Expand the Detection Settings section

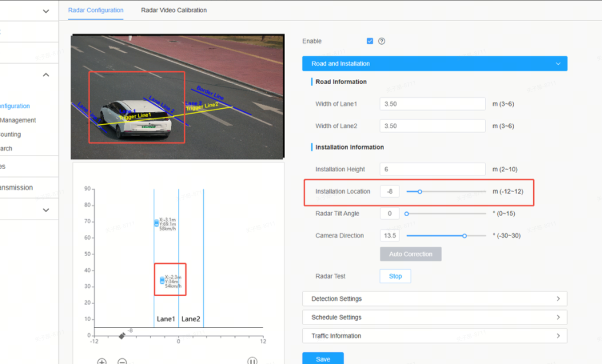[435, 299]
